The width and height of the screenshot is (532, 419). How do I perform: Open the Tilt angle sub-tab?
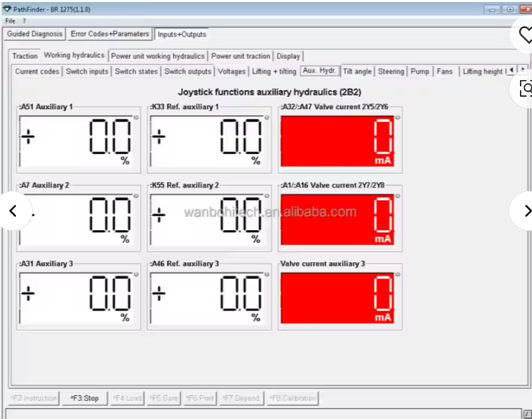[357, 71]
